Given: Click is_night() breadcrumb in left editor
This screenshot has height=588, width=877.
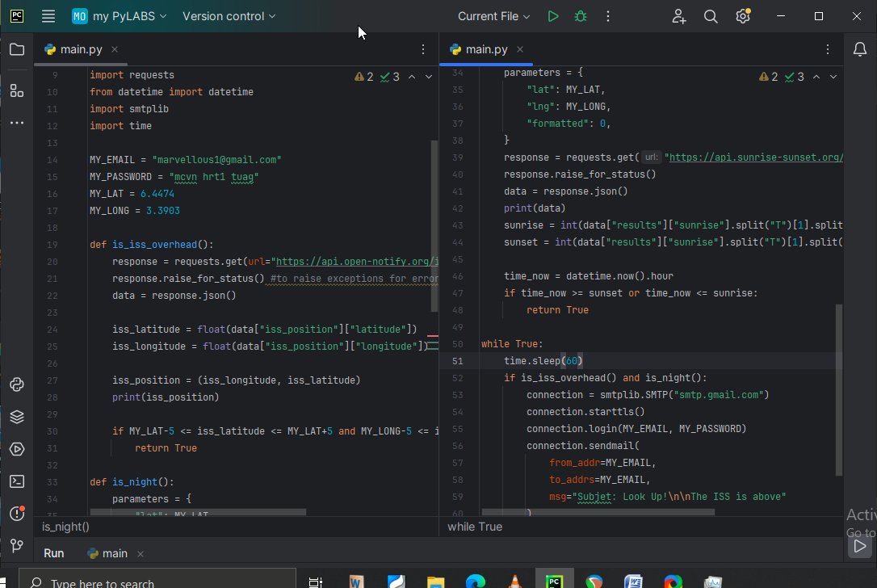Looking at the screenshot, I should click(65, 527).
